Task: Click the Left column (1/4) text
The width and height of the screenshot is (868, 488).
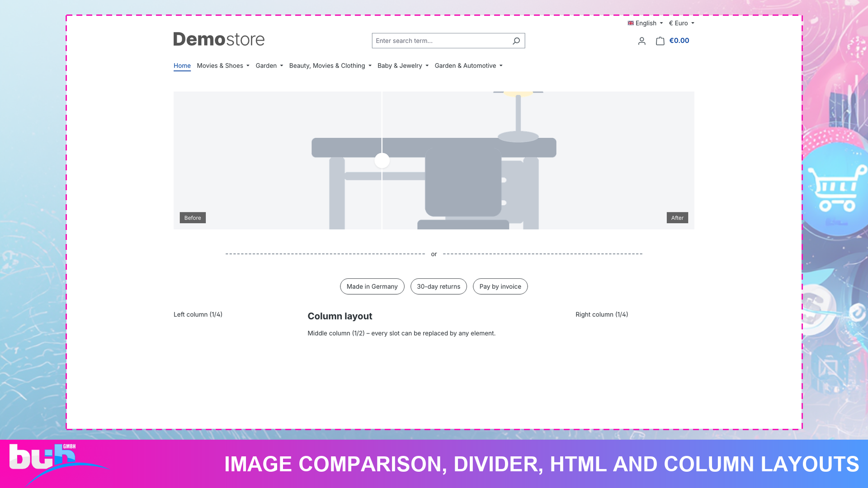Action: click(x=198, y=314)
